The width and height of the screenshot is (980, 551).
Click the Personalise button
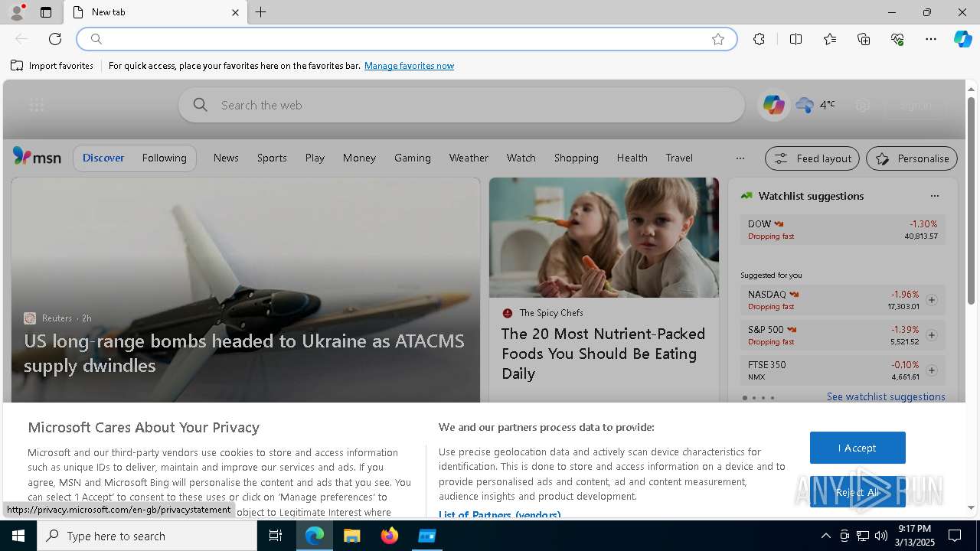[x=912, y=158]
